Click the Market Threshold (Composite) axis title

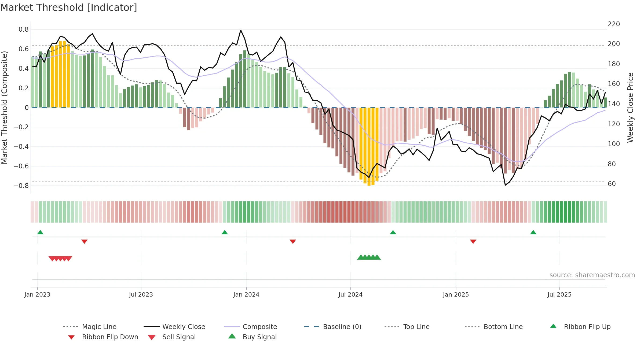[x=4, y=107]
